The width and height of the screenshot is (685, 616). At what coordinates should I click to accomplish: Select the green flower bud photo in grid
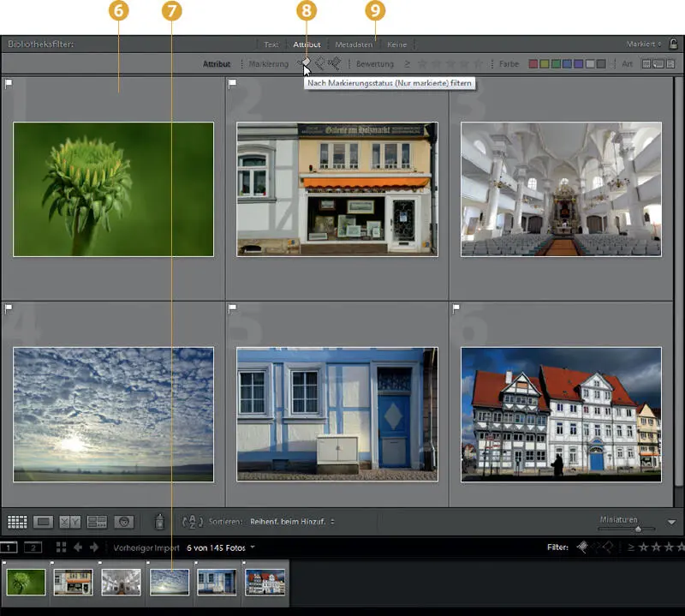114,189
